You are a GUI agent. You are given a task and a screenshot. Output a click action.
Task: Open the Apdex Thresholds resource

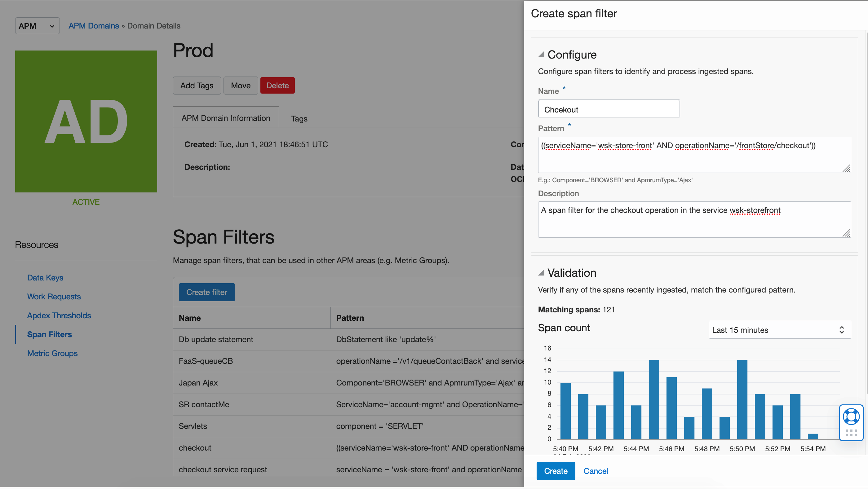coord(59,315)
